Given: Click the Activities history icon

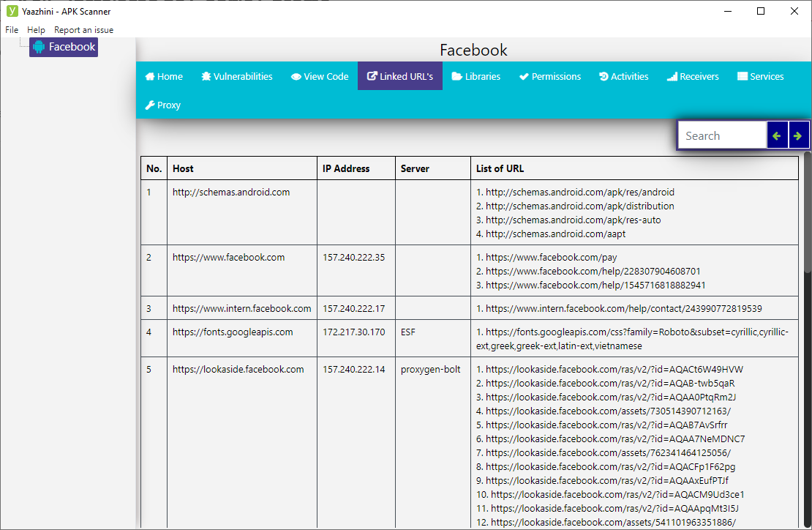Looking at the screenshot, I should coord(604,77).
